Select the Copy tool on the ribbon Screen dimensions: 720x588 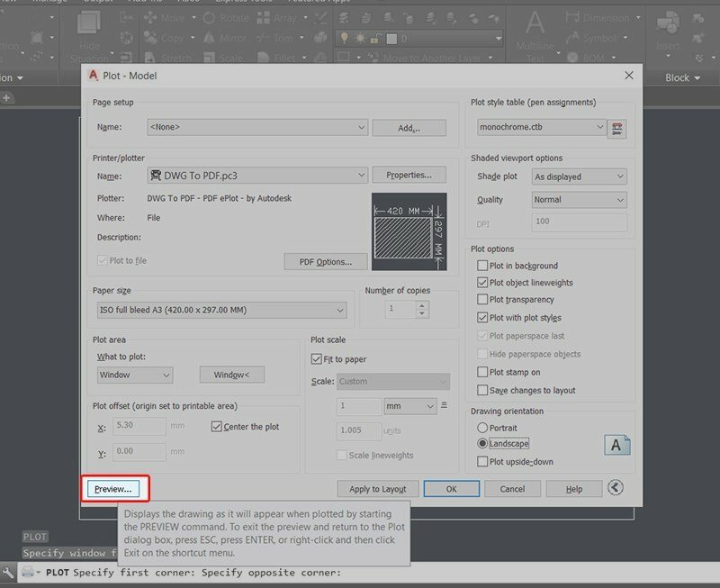tap(166, 38)
